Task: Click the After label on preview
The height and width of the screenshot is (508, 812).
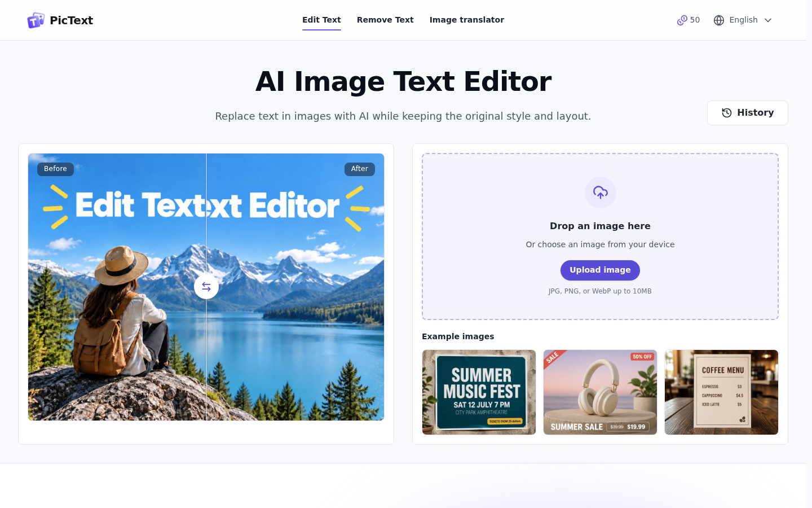Action: point(359,169)
